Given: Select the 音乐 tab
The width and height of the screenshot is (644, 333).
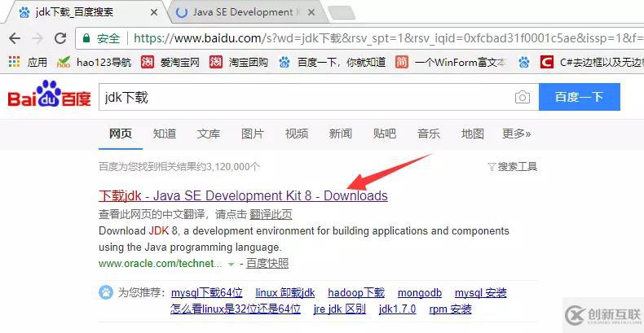Looking at the screenshot, I should (428, 134).
